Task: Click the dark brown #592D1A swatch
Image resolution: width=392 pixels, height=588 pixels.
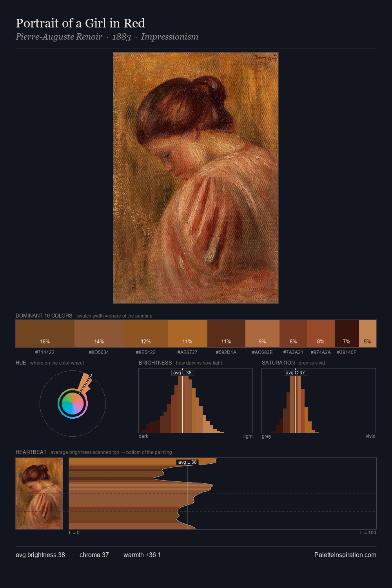Action: 226,334
